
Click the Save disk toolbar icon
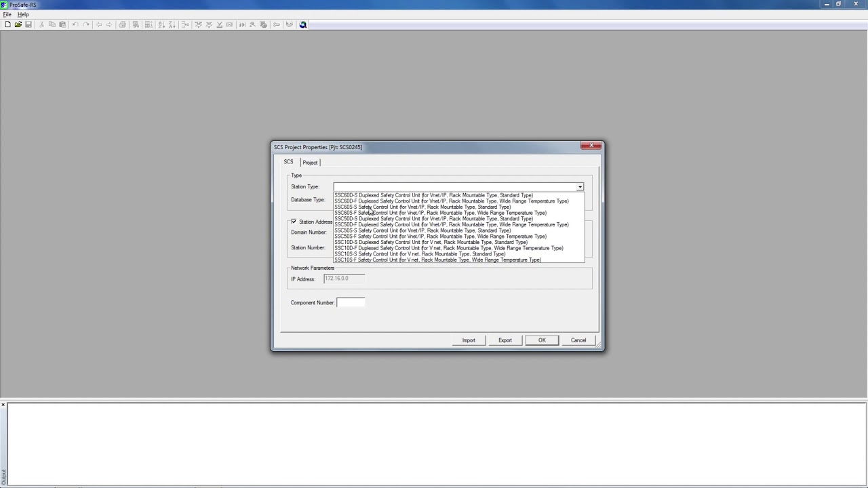pyautogui.click(x=28, y=24)
